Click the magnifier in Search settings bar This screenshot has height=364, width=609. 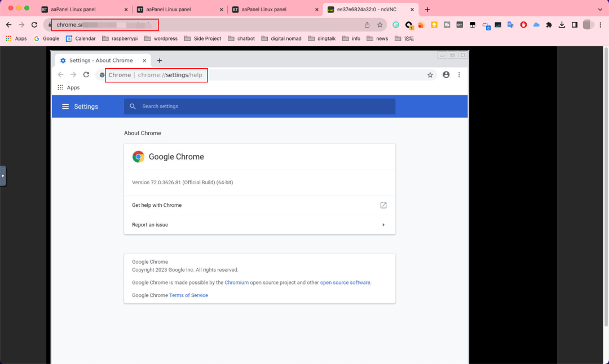(133, 106)
